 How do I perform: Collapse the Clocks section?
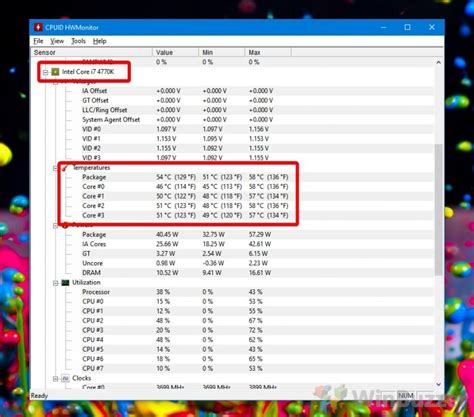click(x=55, y=379)
